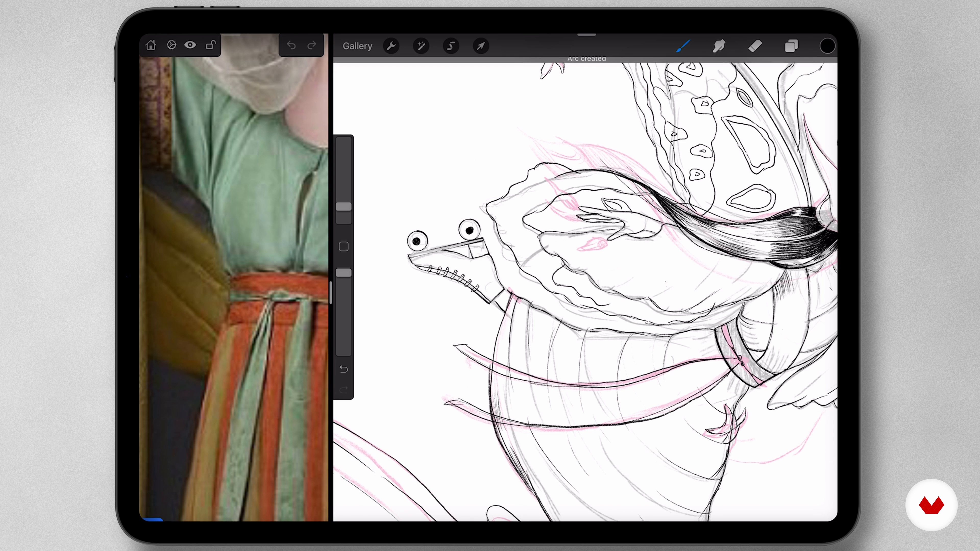Tap the split view top handle bar

coord(586,35)
